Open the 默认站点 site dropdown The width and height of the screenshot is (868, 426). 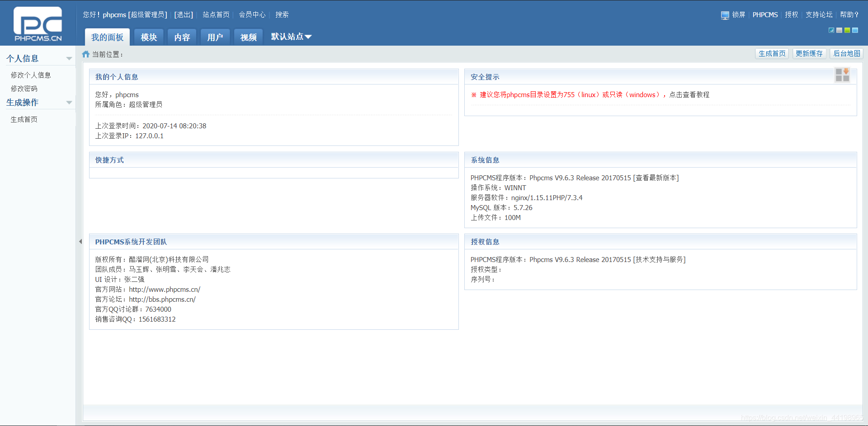(x=291, y=37)
